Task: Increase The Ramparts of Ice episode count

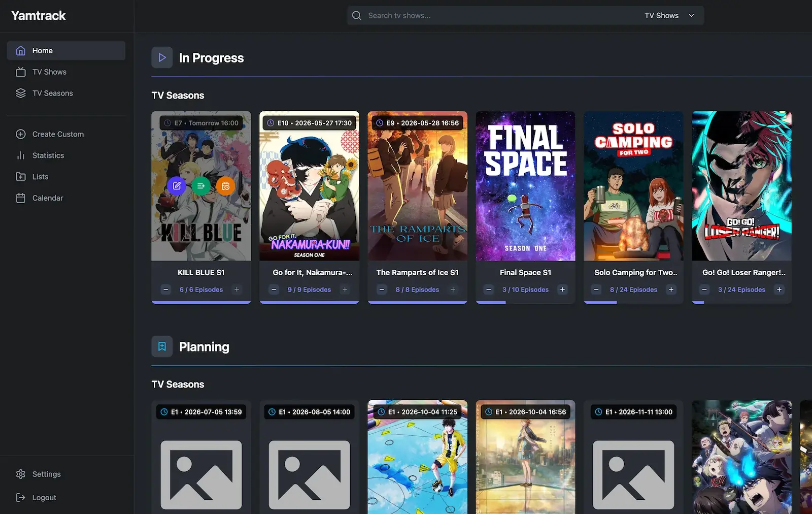Action: pyautogui.click(x=453, y=290)
